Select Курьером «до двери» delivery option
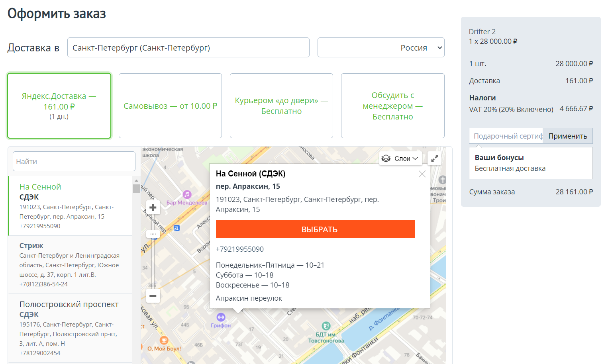The image size is (610, 364). click(x=281, y=106)
